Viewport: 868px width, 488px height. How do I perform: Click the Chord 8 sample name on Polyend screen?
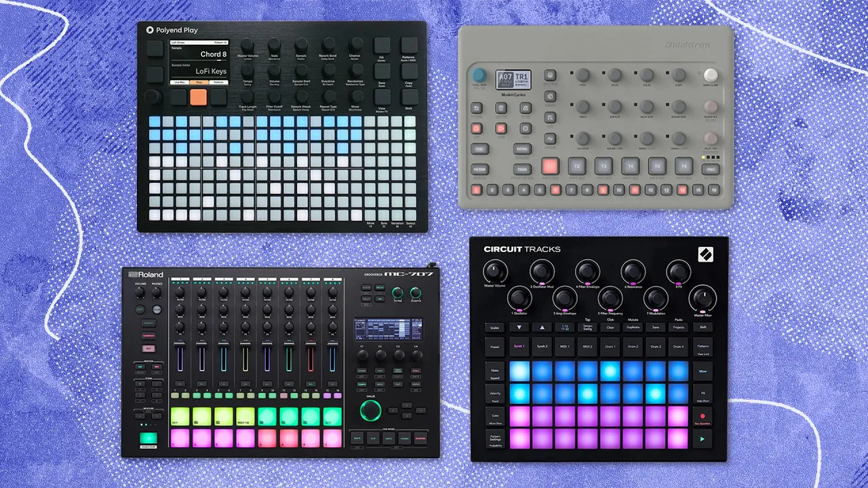point(214,54)
